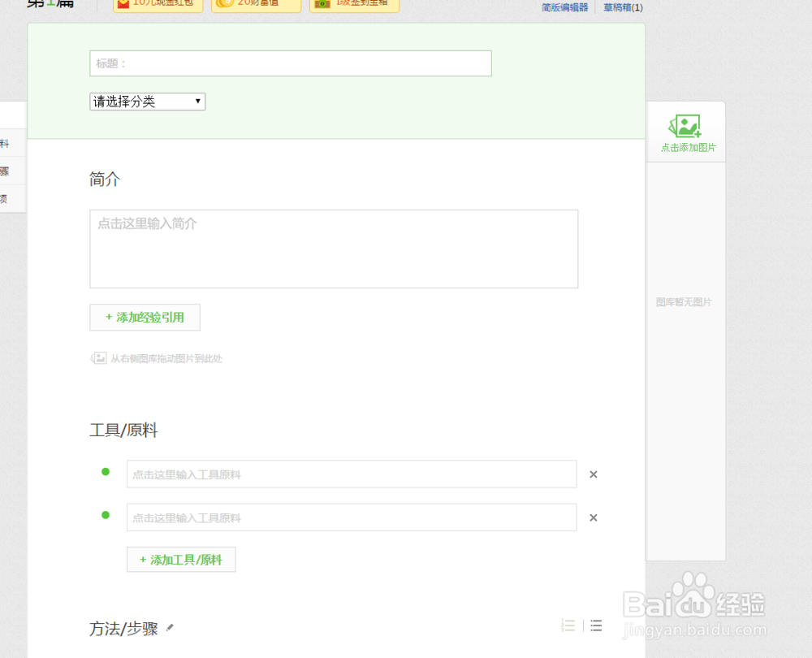Select the numbered list icon
The width and height of the screenshot is (812, 658).
568,626
